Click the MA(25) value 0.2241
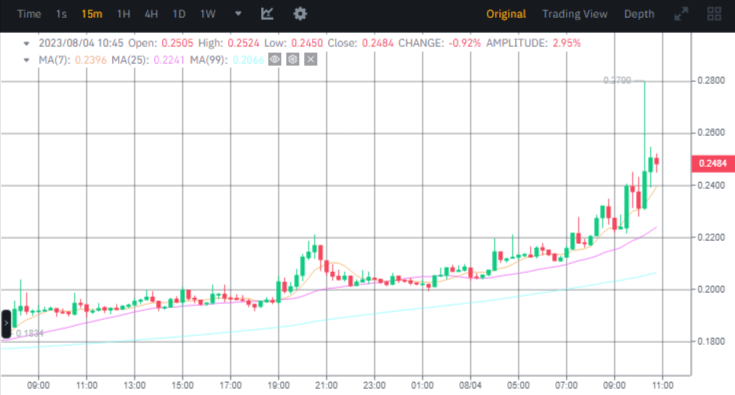Image resolution: width=735 pixels, height=395 pixels. point(169,60)
